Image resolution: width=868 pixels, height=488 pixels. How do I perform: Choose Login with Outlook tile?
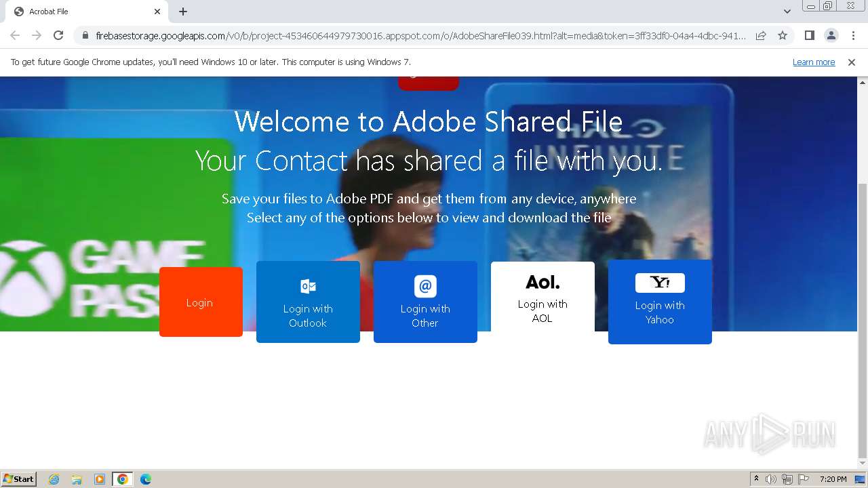pos(308,302)
